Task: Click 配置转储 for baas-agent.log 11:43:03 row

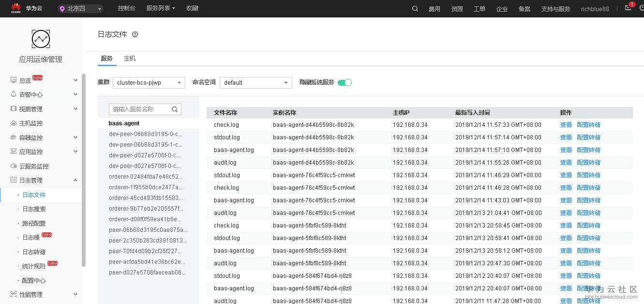Action: pyautogui.click(x=589, y=200)
